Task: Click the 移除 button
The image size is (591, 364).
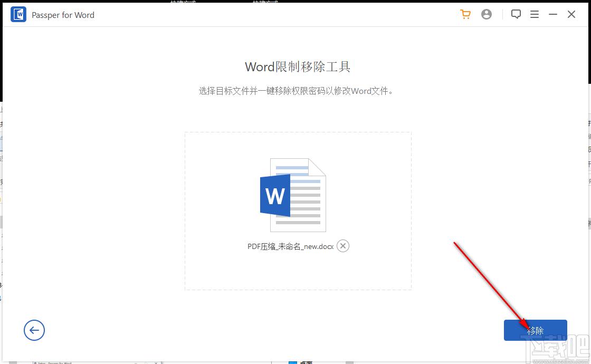Action: point(535,330)
